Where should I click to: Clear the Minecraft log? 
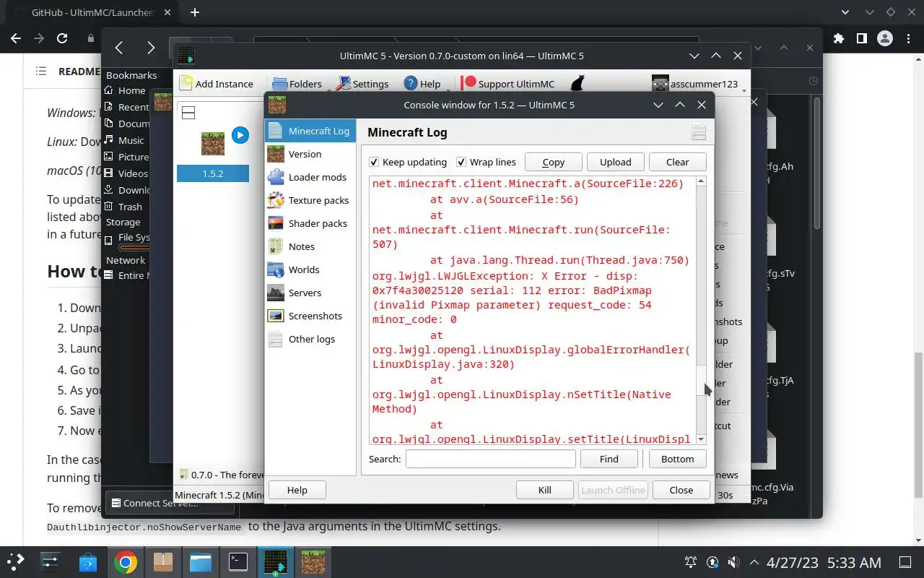[677, 162]
